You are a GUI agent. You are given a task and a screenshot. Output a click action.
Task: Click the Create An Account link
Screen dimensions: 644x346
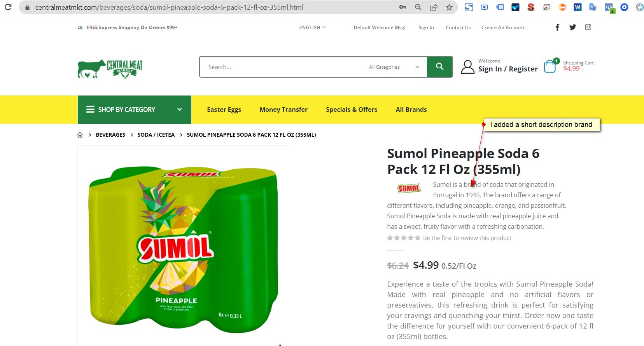[x=503, y=28]
